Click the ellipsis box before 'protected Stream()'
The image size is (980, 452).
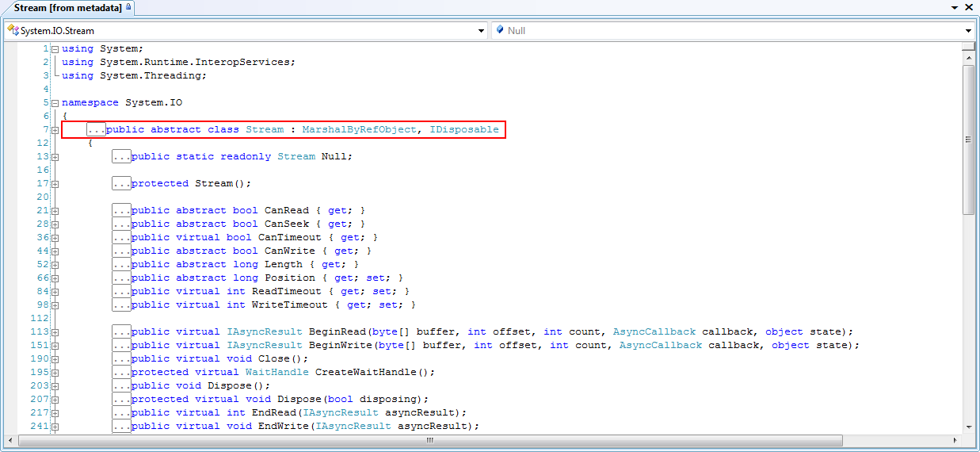click(121, 183)
